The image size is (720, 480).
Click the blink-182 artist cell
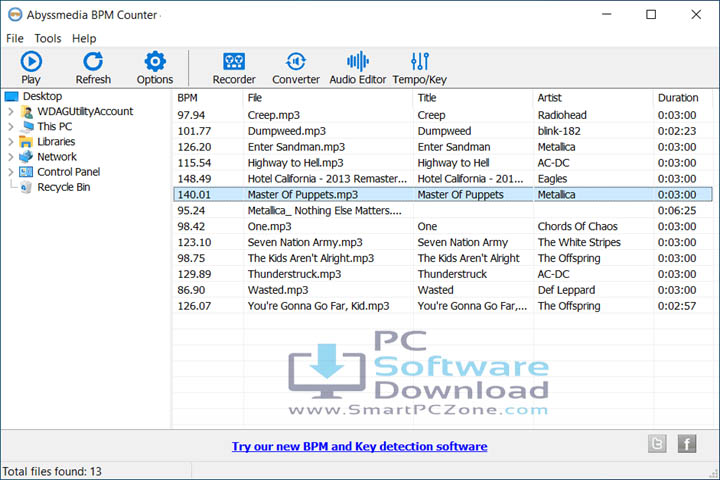(x=559, y=131)
